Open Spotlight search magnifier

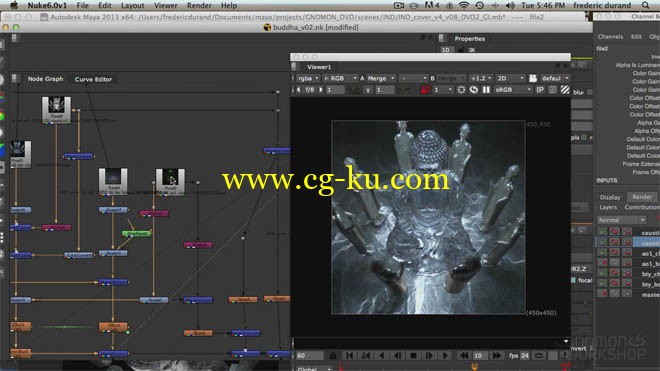(645, 5)
